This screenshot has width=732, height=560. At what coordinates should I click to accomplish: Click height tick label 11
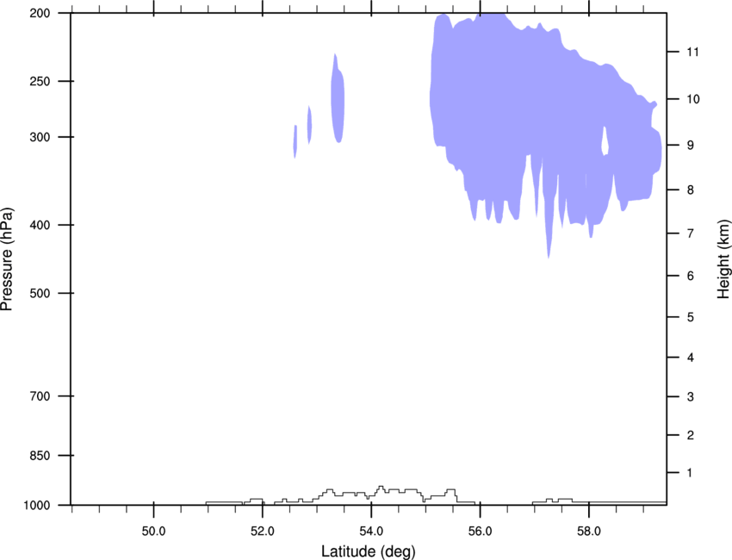(692, 52)
